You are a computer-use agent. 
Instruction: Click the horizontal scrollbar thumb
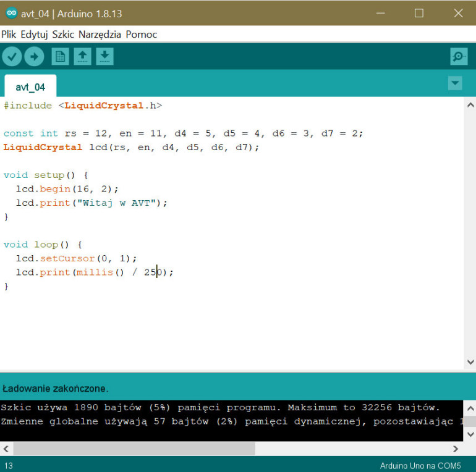pos(134,449)
